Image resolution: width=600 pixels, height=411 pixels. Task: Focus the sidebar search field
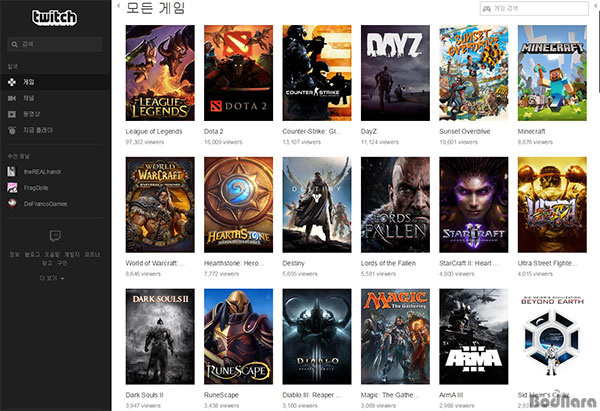pyautogui.click(x=55, y=44)
